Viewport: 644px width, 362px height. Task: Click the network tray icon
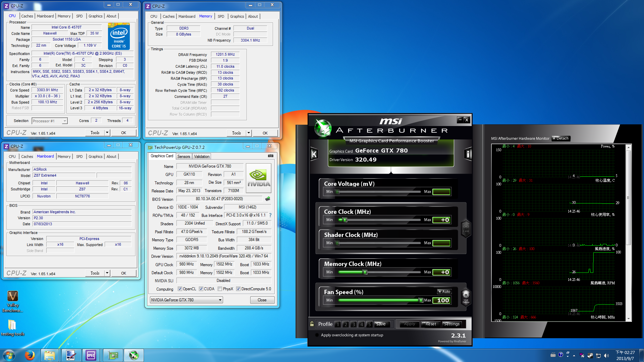(598, 356)
